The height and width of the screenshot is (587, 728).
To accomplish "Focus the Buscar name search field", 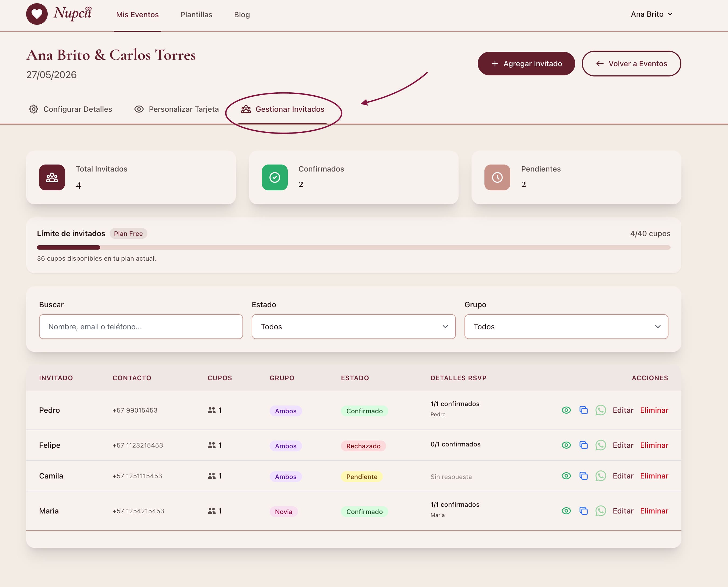I will 141,327.
